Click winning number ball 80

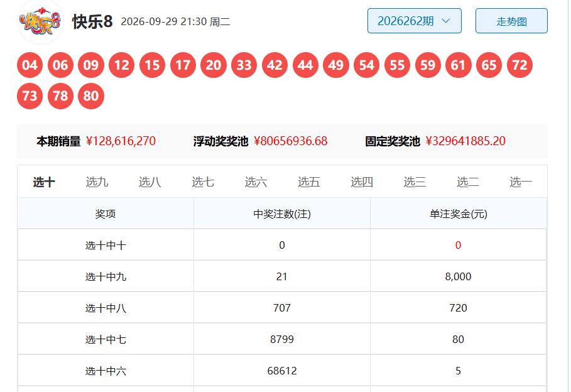[91, 96]
